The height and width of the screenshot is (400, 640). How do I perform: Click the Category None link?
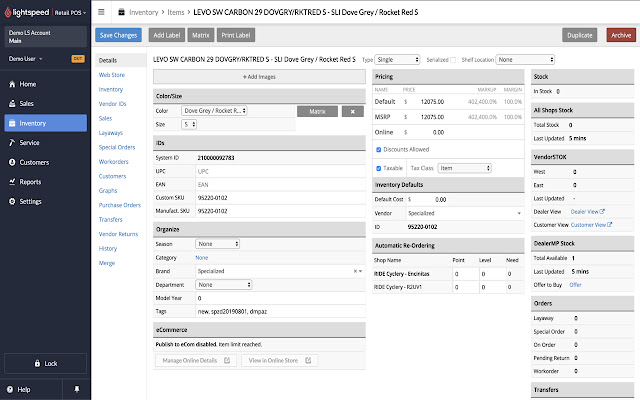pyautogui.click(x=202, y=258)
